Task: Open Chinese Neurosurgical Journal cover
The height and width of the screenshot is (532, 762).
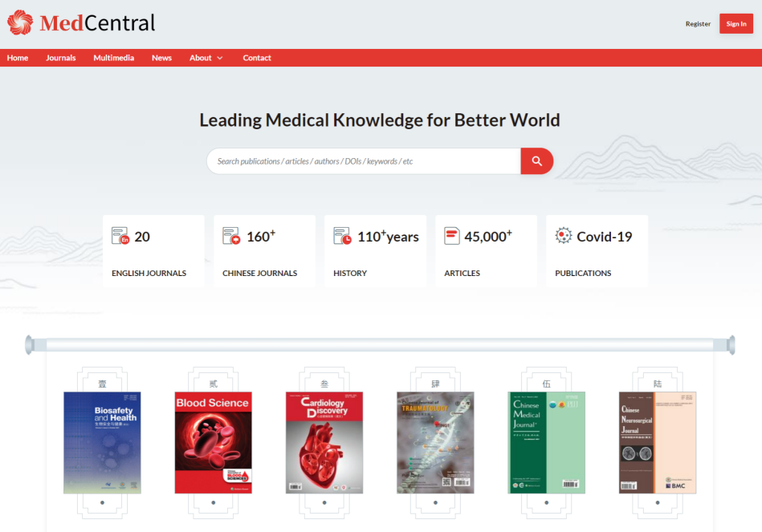Action: [658, 443]
